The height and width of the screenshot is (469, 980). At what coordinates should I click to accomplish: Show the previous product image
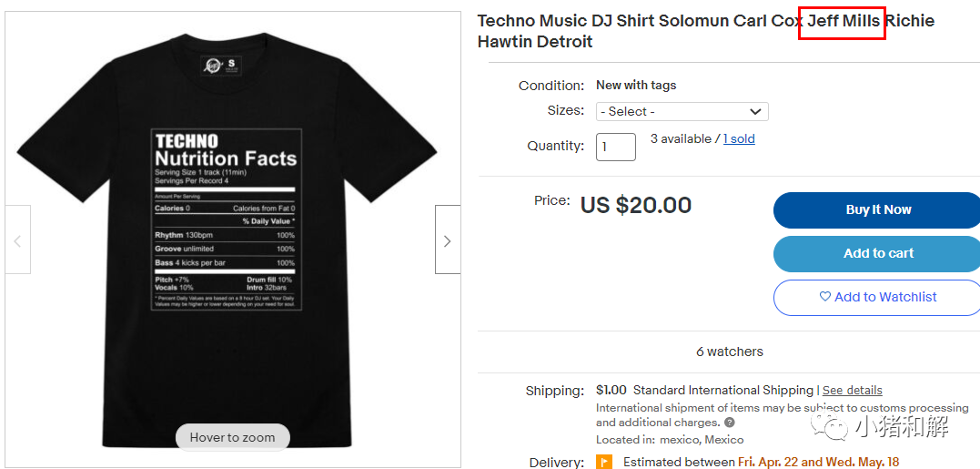[x=17, y=240]
